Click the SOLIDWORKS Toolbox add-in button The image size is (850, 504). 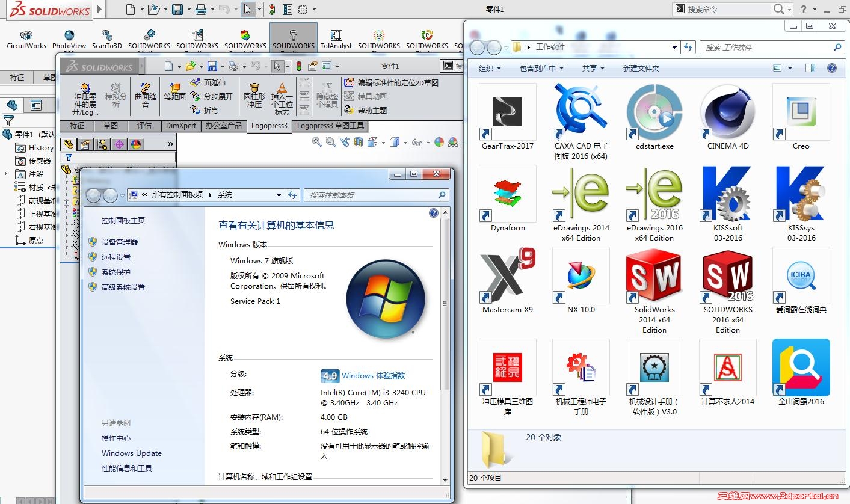point(294,39)
